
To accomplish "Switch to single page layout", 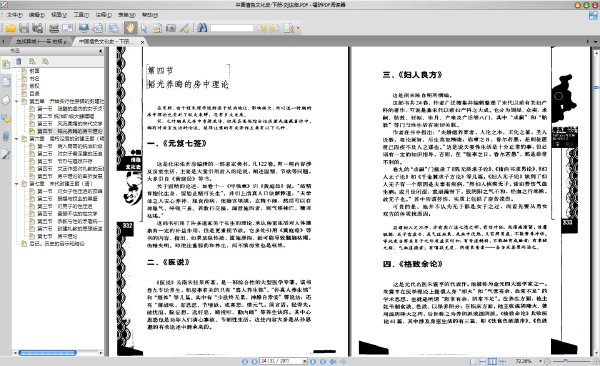I will coord(473,361).
